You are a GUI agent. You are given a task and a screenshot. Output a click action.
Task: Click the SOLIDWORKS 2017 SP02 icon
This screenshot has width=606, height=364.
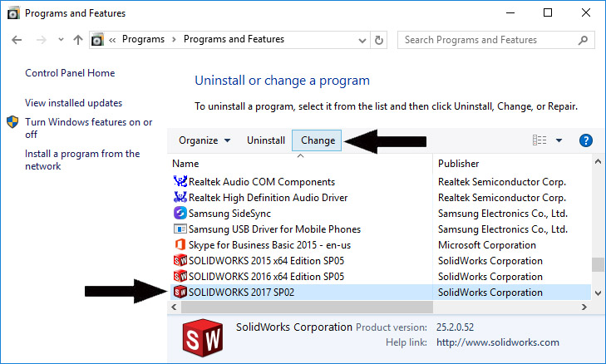tap(180, 293)
